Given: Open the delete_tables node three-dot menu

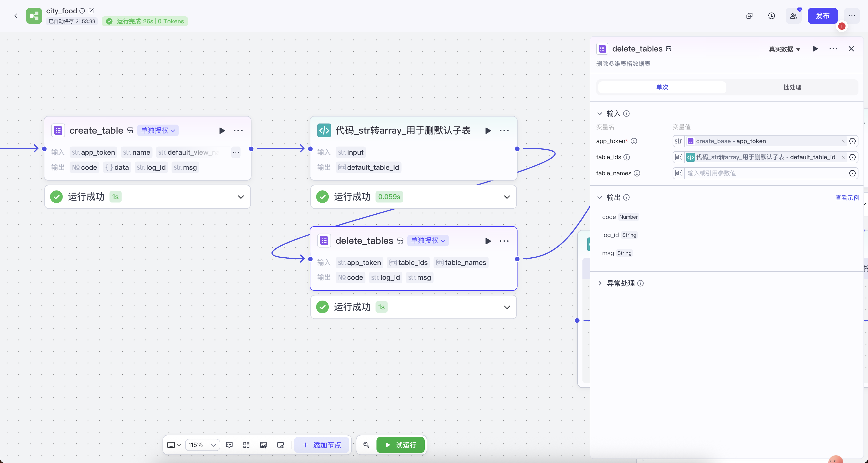Looking at the screenshot, I should tap(504, 241).
